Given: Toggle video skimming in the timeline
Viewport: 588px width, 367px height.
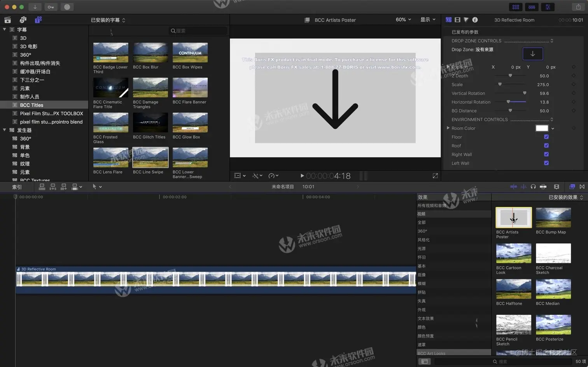Looking at the screenshot, I should 513,187.
